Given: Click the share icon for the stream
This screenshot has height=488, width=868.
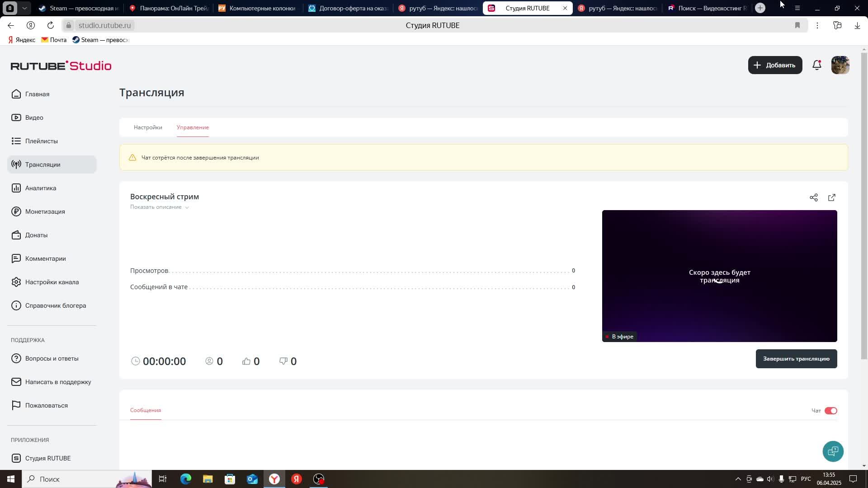Looking at the screenshot, I should (x=813, y=197).
